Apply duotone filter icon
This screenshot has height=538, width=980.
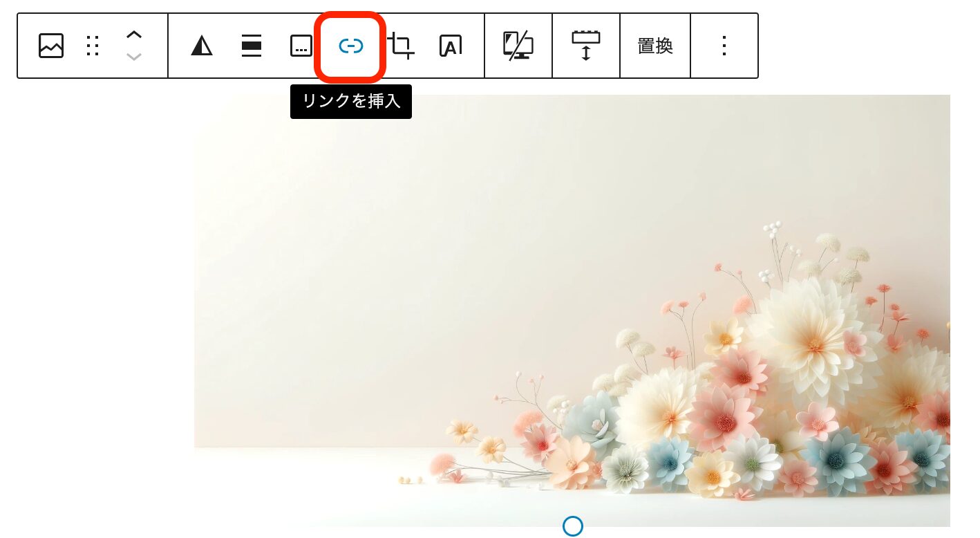202,46
